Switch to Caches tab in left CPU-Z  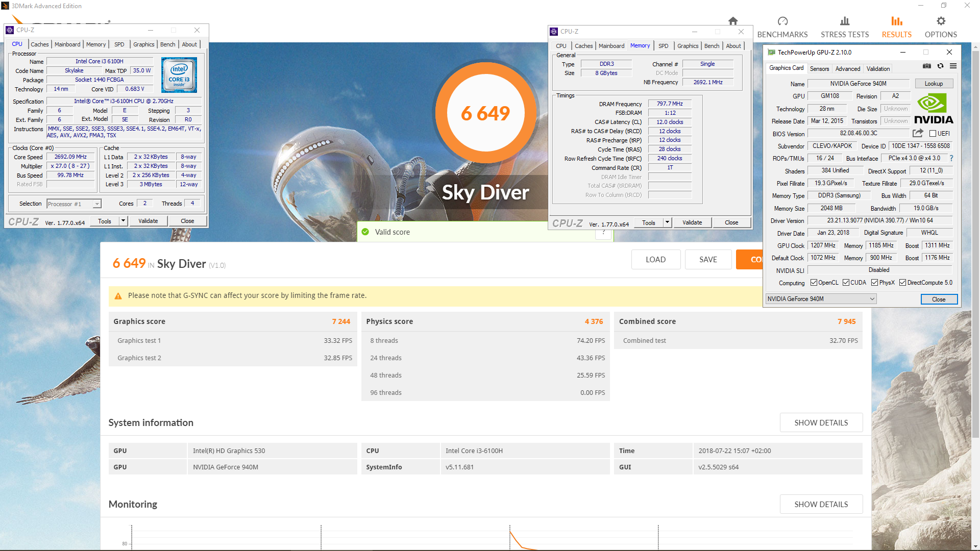[40, 44]
